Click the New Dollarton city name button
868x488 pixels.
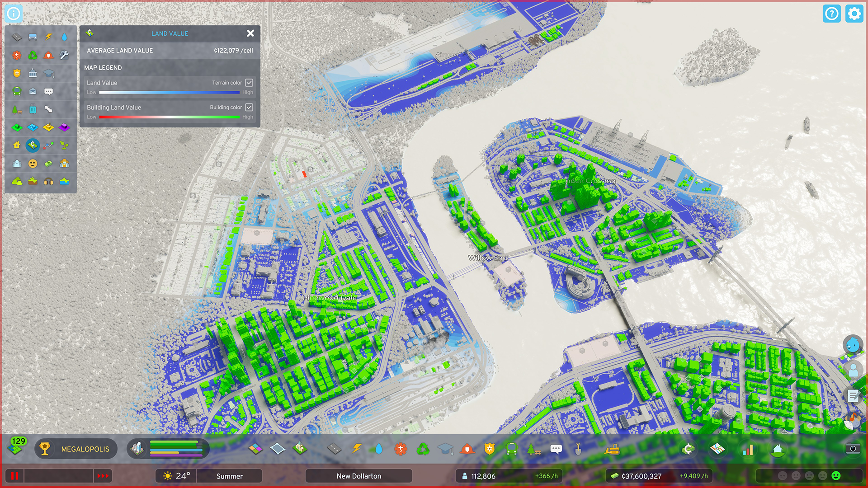[359, 476]
